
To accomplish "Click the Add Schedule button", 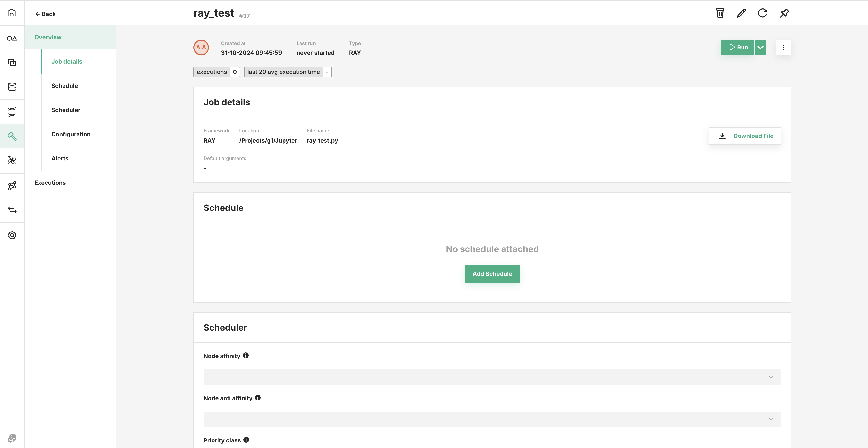I will click(492, 274).
